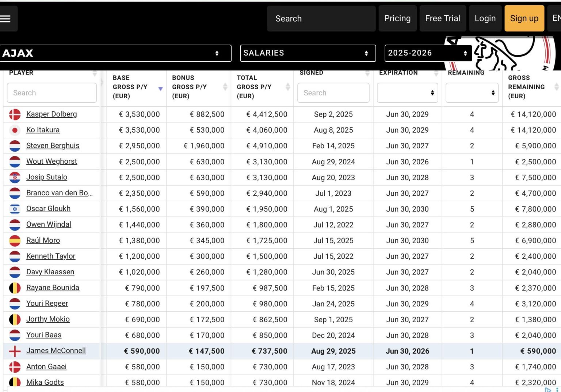Image resolution: width=561 pixels, height=392 pixels.
Task: Toggle sorting on the SIGNED column
Action: click(x=367, y=73)
